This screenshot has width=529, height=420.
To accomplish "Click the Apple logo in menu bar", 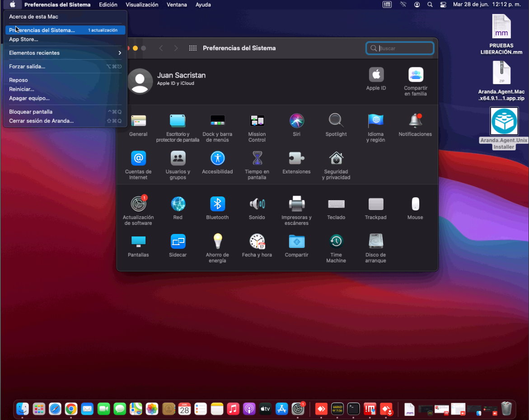I will click(13, 5).
